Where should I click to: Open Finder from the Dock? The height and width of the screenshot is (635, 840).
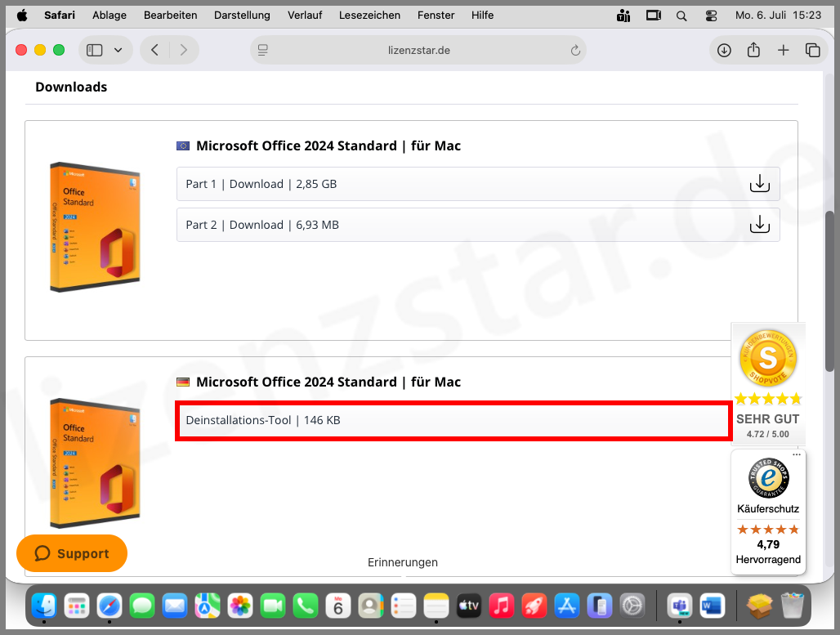pos(44,606)
